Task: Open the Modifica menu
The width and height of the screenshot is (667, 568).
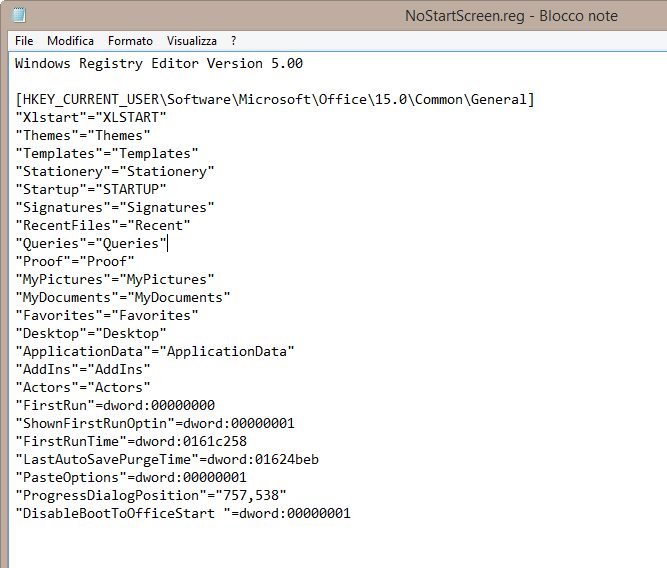Action: click(70, 41)
